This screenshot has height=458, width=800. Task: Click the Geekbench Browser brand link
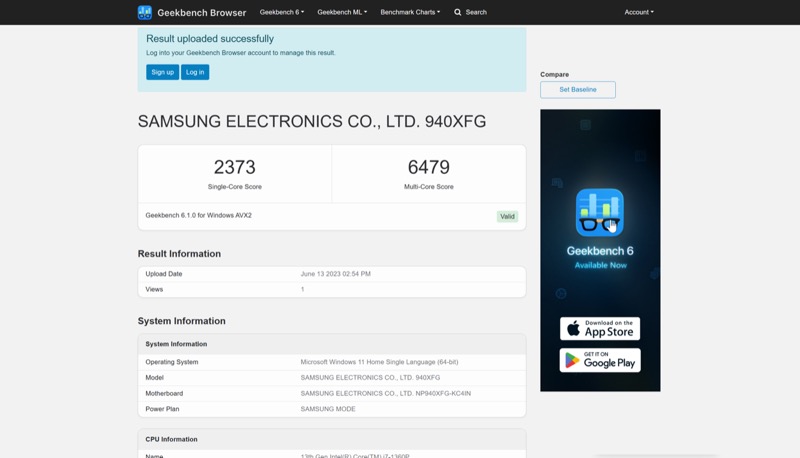[201, 13]
